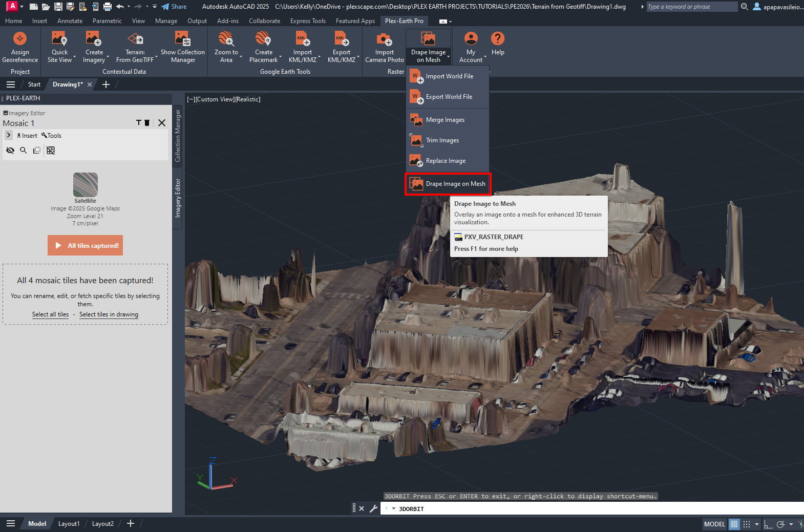
Task: Open the Annotate ribbon tab
Action: point(70,21)
